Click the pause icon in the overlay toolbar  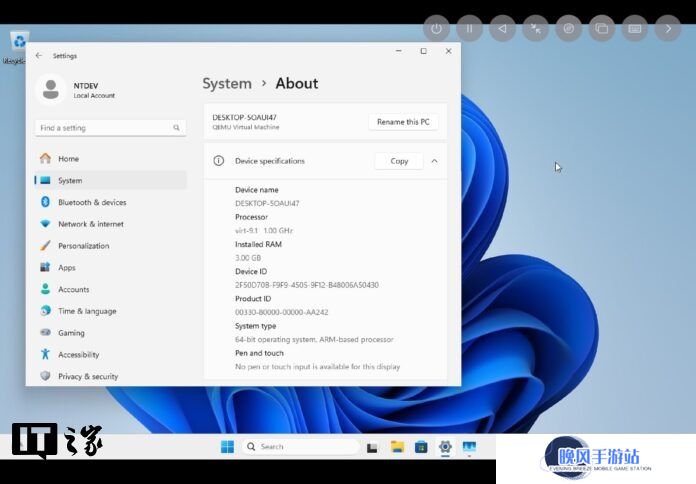pos(470,29)
